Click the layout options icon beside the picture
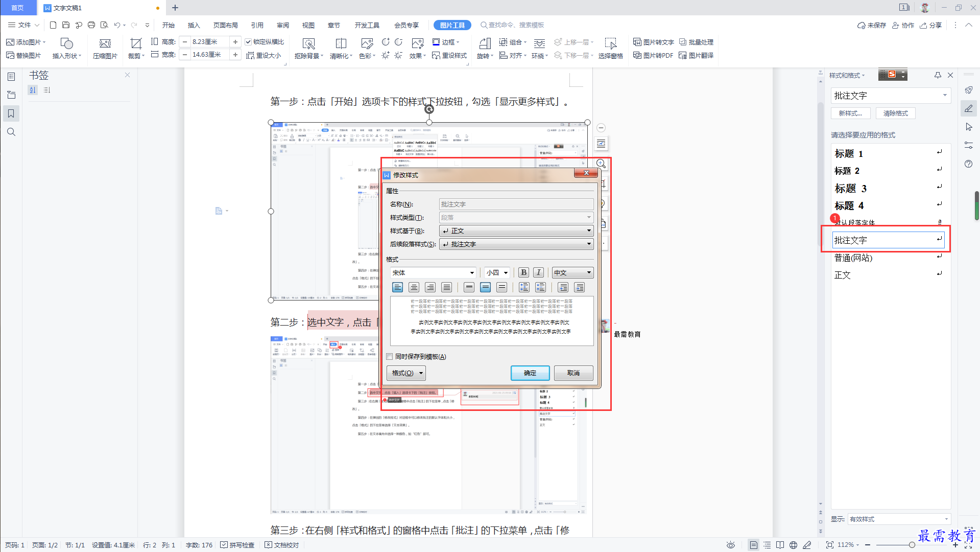980x552 pixels. 601,144
